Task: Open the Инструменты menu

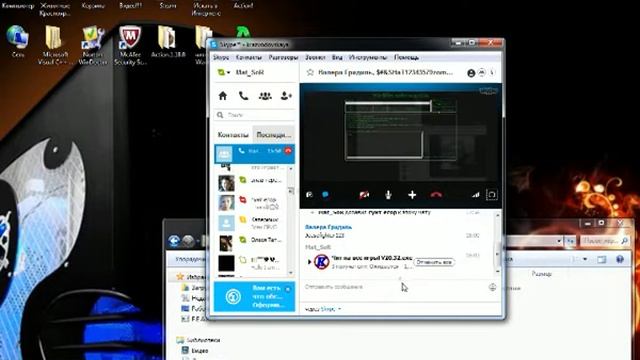Action: pyautogui.click(x=368, y=58)
